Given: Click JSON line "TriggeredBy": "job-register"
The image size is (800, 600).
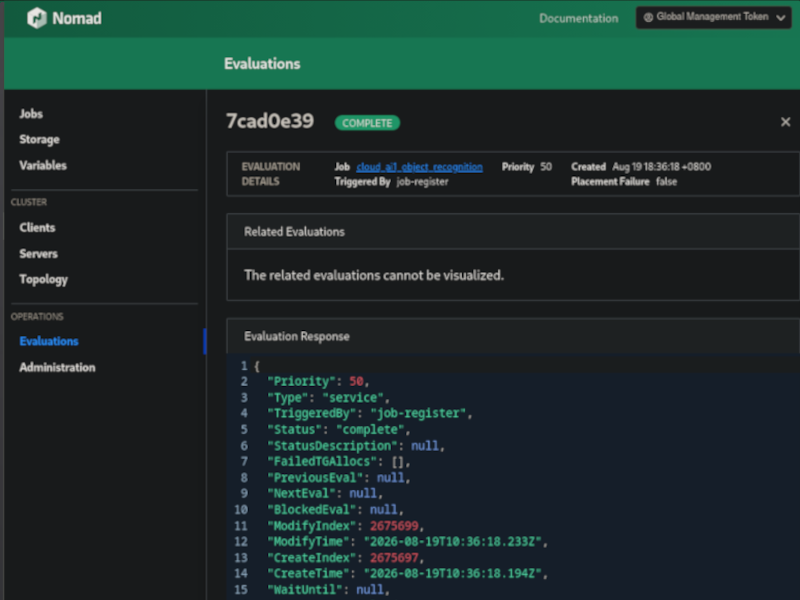Looking at the screenshot, I should tap(370, 413).
